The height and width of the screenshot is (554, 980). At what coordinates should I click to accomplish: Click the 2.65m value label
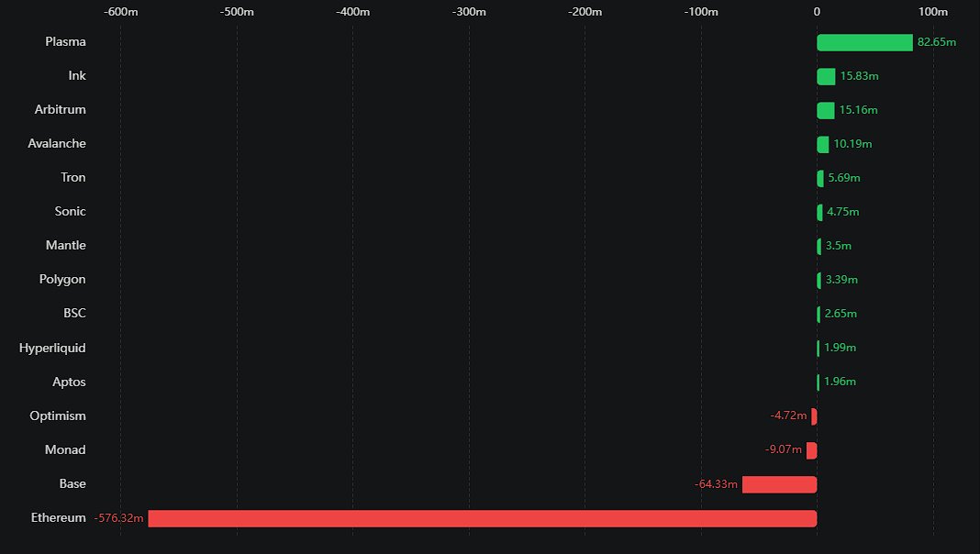(841, 314)
